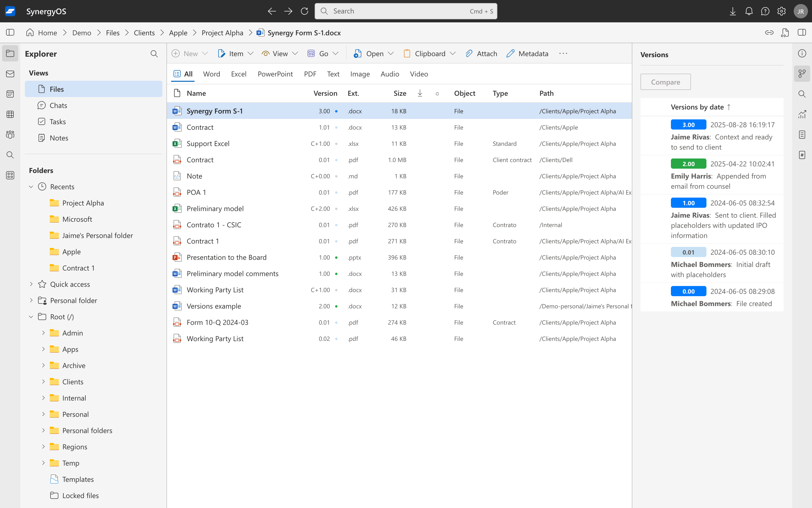Click the Compare button
This screenshot has width=812, height=508.
[x=665, y=82]
